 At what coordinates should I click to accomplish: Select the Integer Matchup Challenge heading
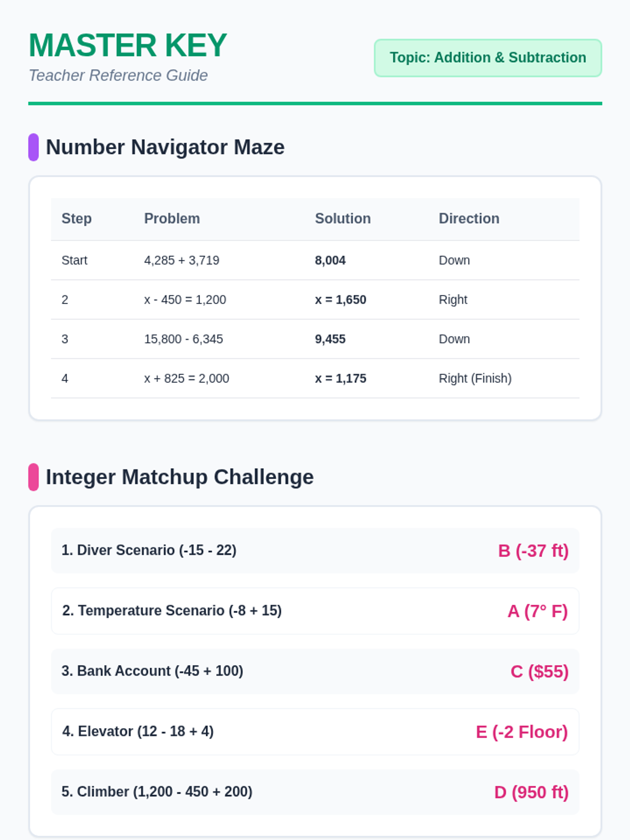180,477
